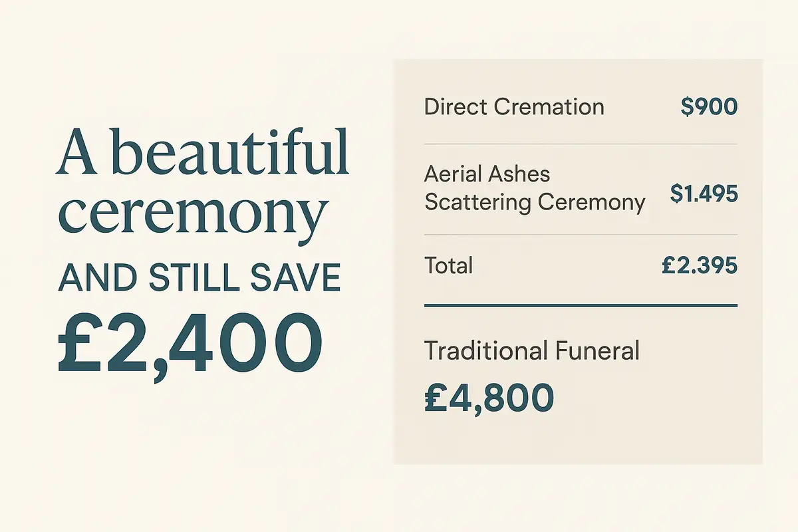Image resolution: width=798 pixels, height=532 pixels.
Task: Click the 'Total' row label
Action: (449, 265)
